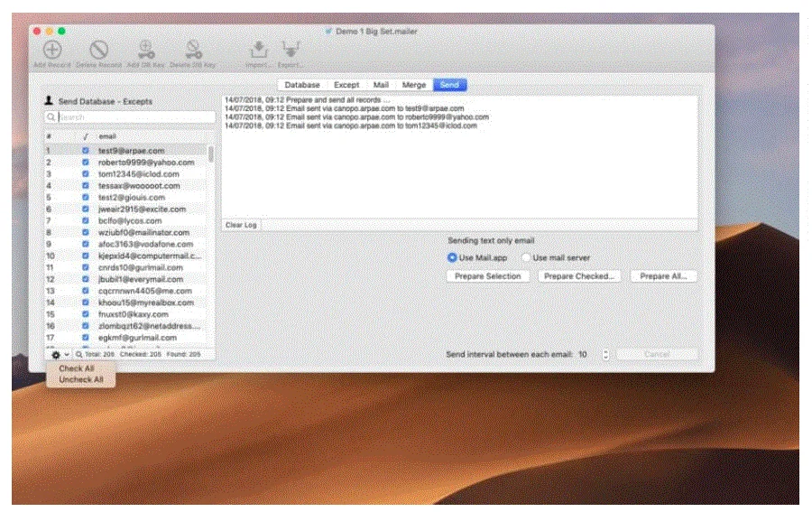Screen dimensions: 812x512
Task: Click the person icon beside Send Database
Action: (x=49, y=100)
